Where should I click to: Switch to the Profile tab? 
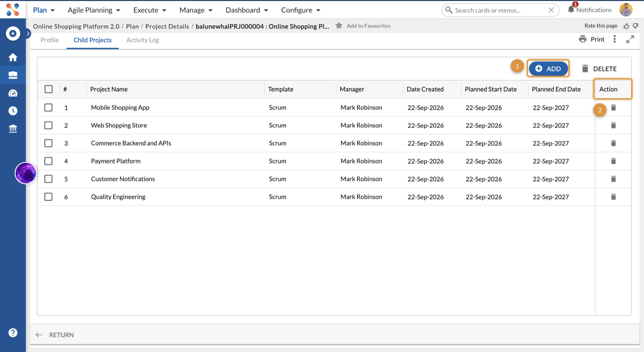pos(50,40)
